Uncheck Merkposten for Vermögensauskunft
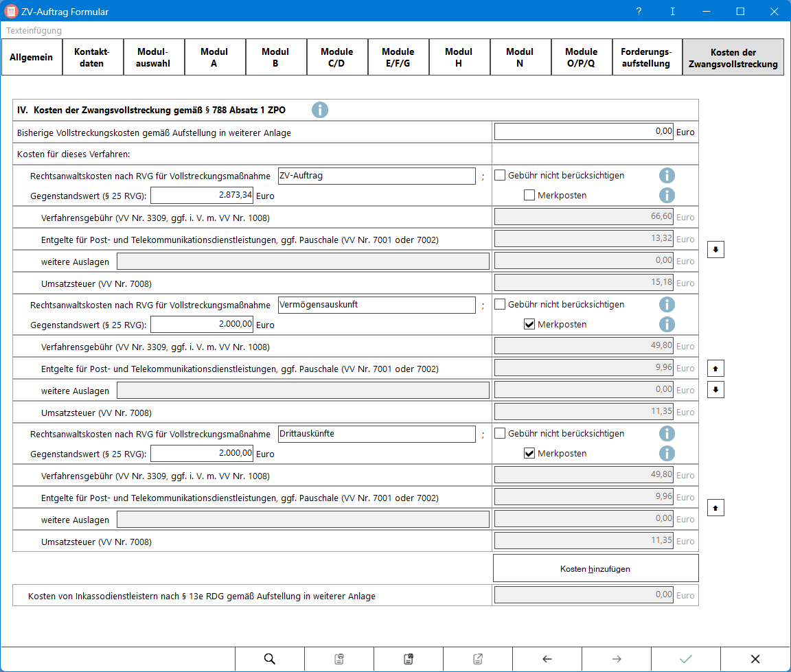Screen dimensions: 791x672 click(529, 324)
